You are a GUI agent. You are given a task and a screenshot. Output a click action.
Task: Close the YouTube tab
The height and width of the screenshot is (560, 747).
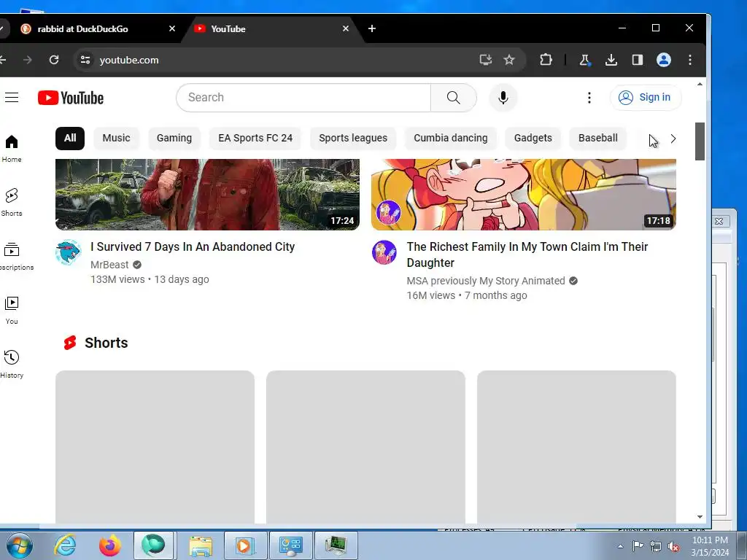coord(346,28)
